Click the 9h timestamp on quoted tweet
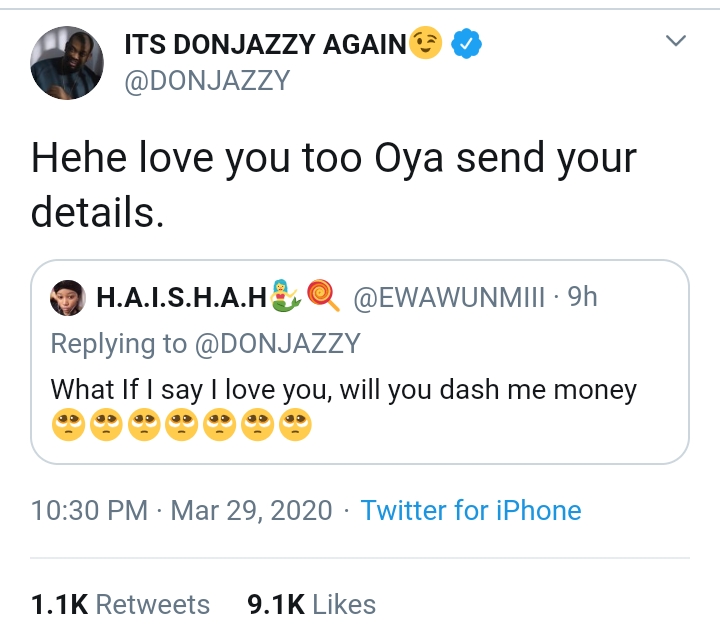The width and height of the screenshot is (720, 644). coord(582,297)
